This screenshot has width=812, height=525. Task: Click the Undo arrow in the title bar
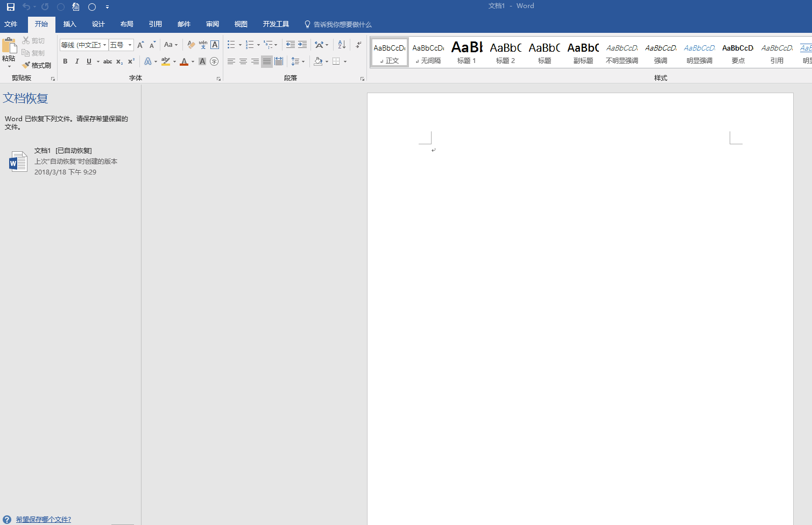tap(26, 7)
